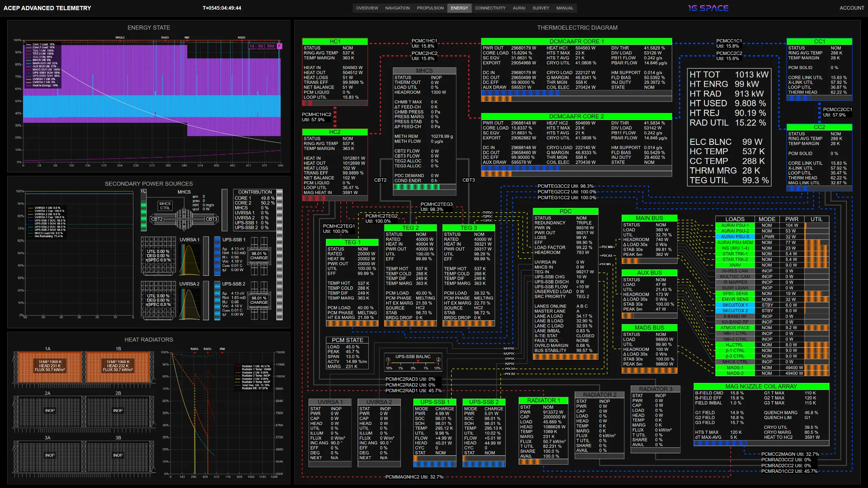Open the CONNECTIVITY tab
868x488 pixels.
490,8
